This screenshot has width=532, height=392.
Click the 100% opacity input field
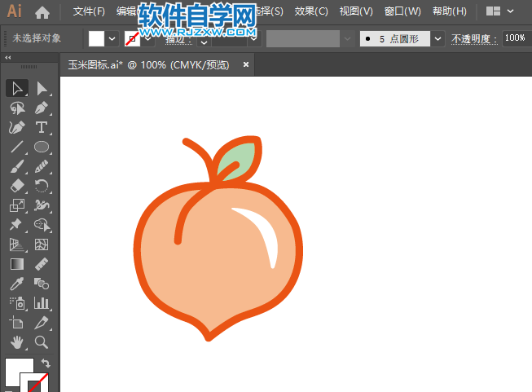(x=517, y=38)
